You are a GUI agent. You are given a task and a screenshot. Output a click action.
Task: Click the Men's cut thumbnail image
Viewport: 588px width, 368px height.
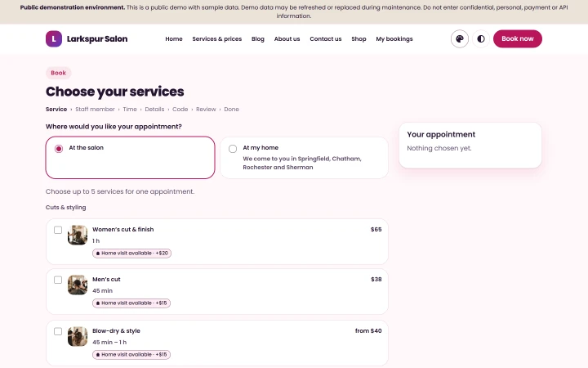(78, 285)
